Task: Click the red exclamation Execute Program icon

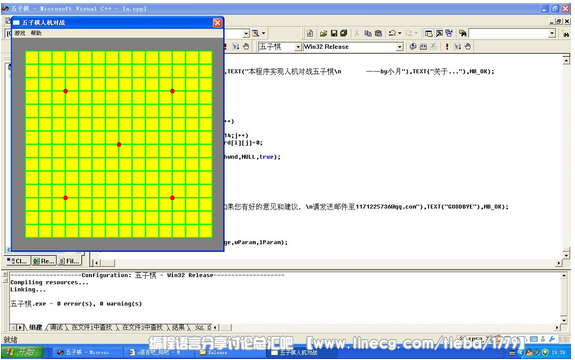Action: [x=447, y=47]
